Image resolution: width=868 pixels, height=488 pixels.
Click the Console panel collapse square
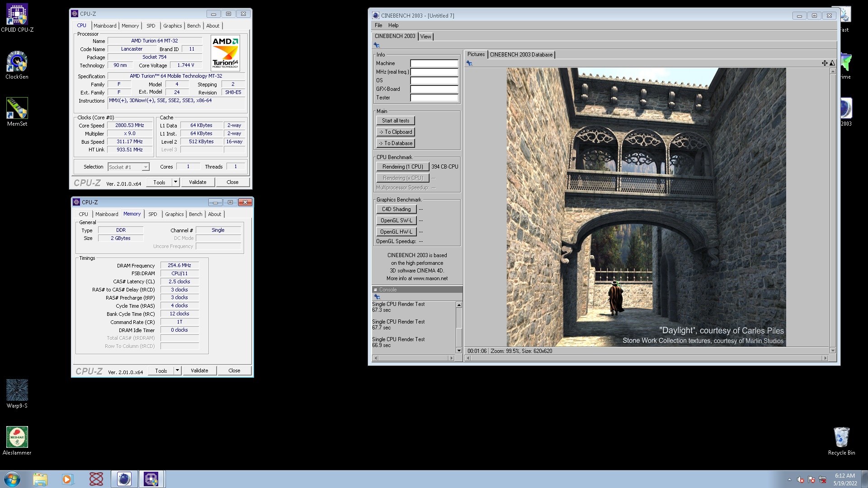click(x=375, y=290)
